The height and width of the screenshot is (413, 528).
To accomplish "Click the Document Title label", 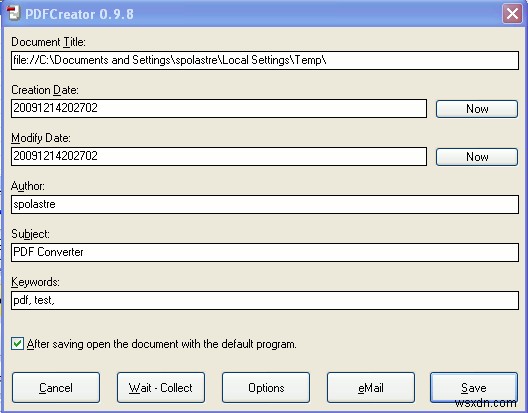I will pyautogui.click(x=48, y=42).
